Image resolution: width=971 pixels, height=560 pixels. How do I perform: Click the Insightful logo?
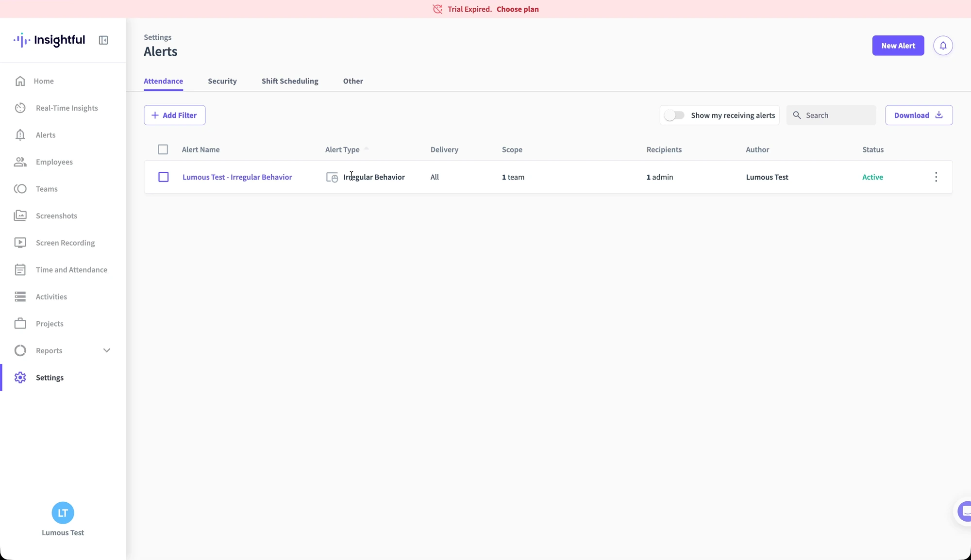tap(49, 40)
